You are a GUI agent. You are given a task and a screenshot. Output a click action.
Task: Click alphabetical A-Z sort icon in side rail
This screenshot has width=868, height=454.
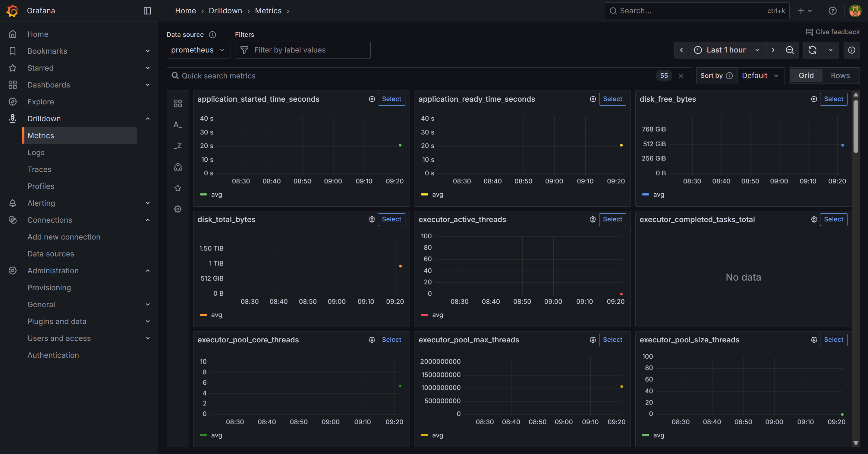click(178, 125)
